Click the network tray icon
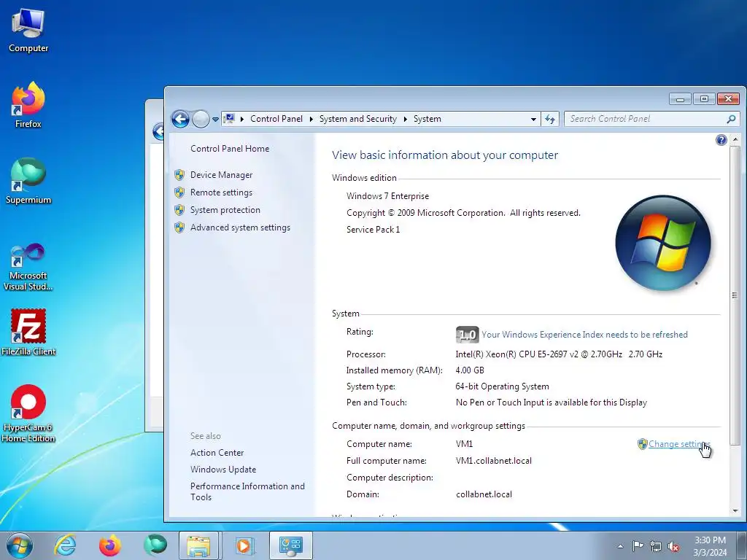The height and width of the screenshot is (560, 747). tap(656, 546)
